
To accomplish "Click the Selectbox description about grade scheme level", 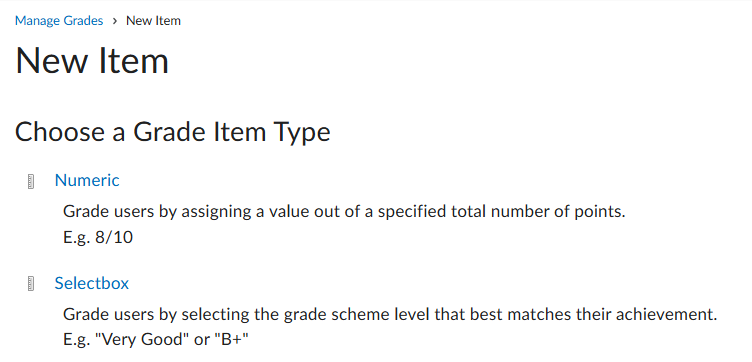I will tap(390, 315).
